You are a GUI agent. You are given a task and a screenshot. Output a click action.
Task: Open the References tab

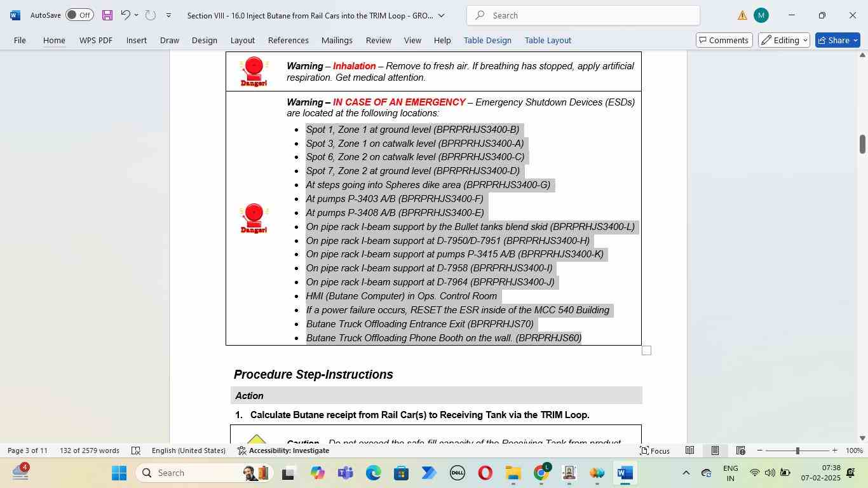[x=288, y=40]
